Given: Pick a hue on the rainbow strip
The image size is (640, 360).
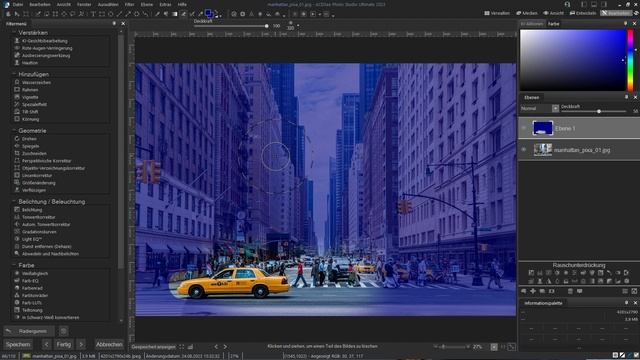Looking at the screenshot, I should point(631,60).
